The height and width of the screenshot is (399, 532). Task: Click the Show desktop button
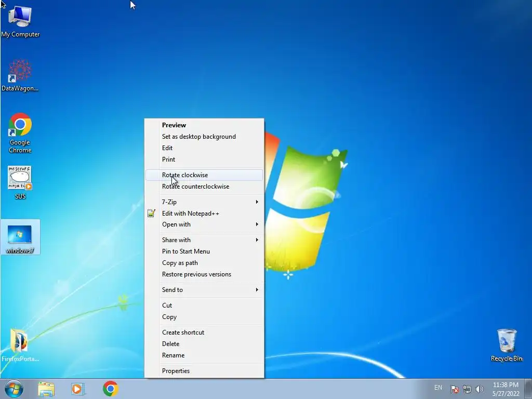(528, 389)
